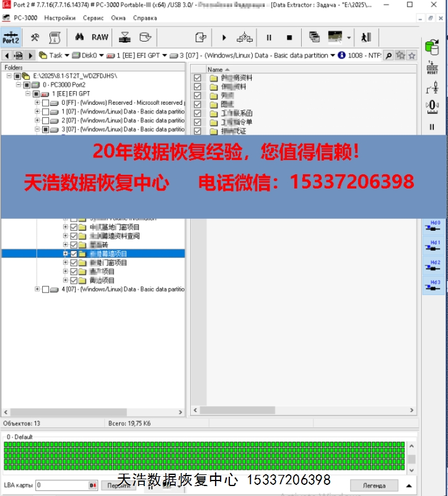Viewport: 448px width, 496px height.
Task: Open the Настройки menu
Action: [59, 18]
